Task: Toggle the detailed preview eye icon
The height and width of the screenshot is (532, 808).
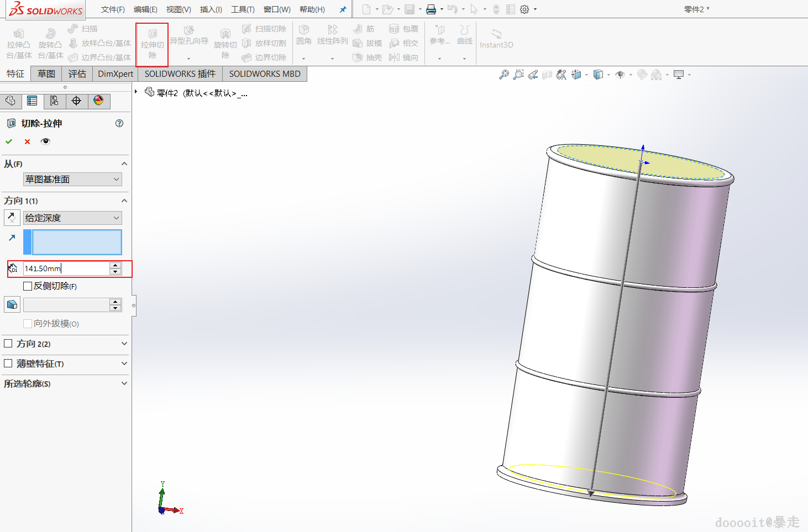Action: tap(45, 141)
